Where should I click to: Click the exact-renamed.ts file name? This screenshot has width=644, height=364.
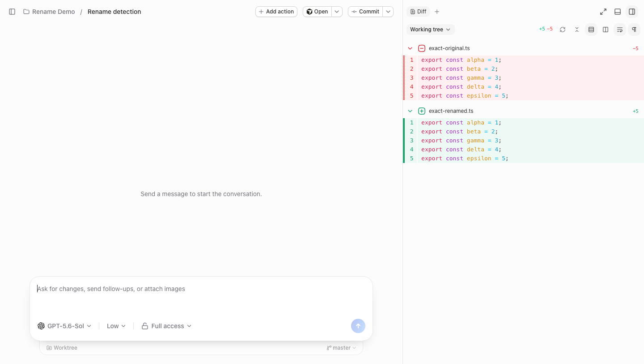(x=451, y=111)
